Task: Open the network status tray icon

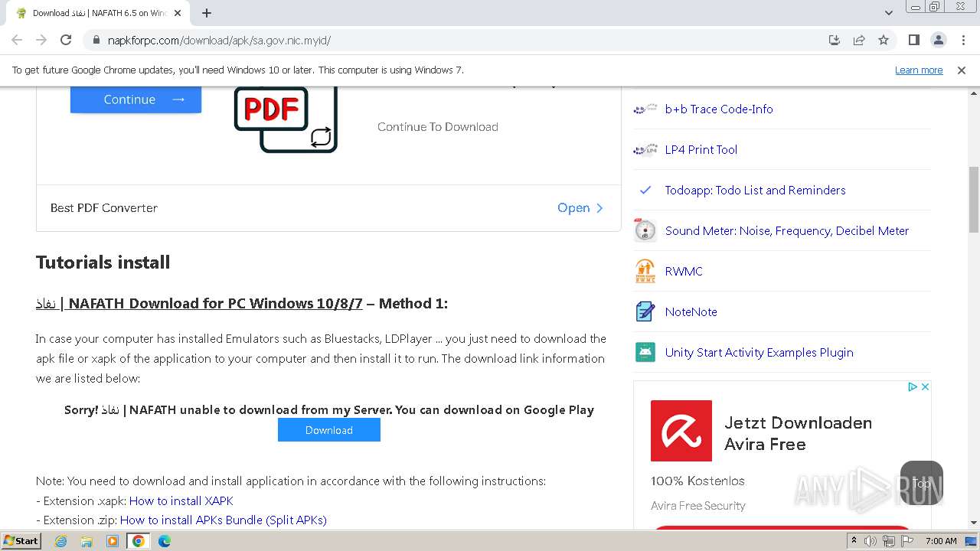Action: pos(889,541)
